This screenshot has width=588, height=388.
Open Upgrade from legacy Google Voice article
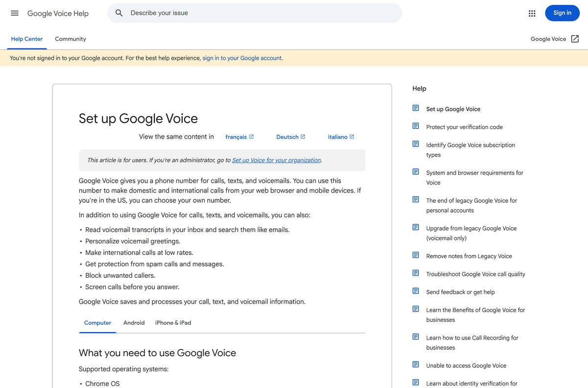point(471,233)
